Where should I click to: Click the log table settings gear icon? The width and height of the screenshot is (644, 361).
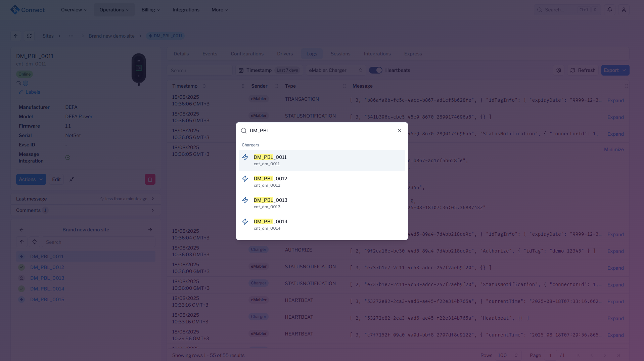click(x=559, y=70)
